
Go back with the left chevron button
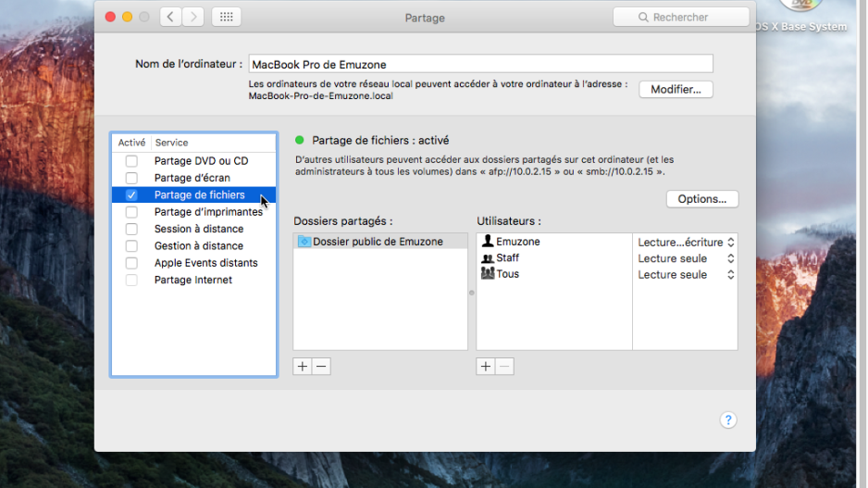170,17
